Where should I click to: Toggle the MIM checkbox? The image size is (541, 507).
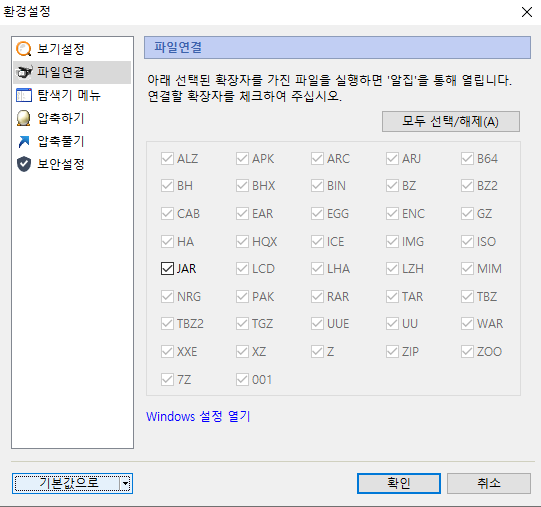[467, 269]
